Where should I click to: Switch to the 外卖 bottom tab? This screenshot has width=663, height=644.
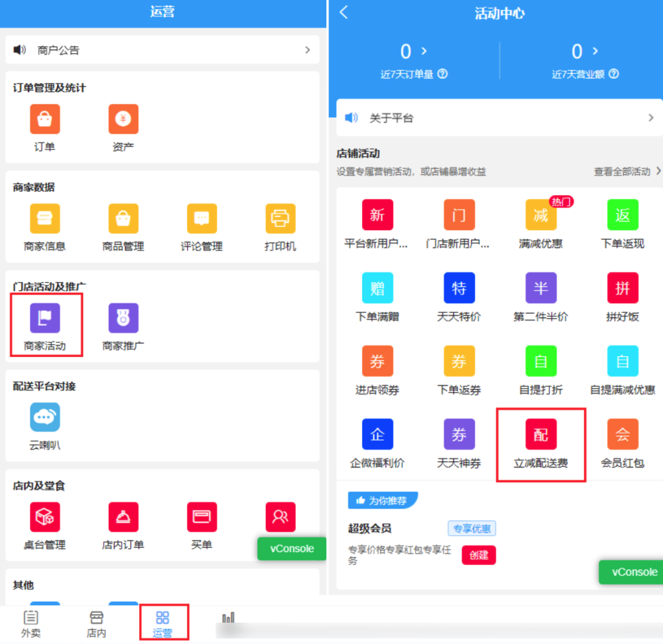point(31,623)
